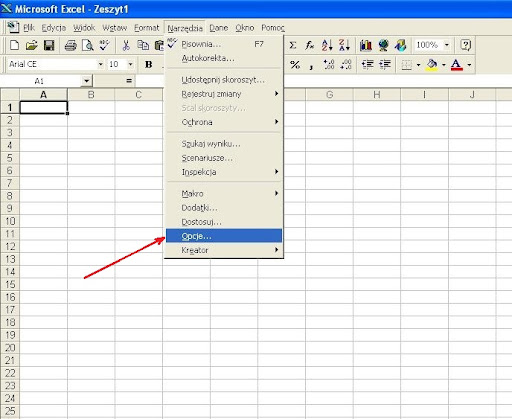This screenshot has width=512, height=419.
Task: Insert AutoSum with the sigma icon
Action: click(293, 45)
